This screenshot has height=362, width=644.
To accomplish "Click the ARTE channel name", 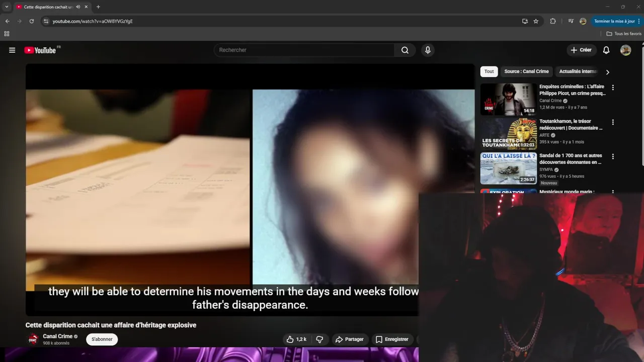I will [x=544, y=135].
